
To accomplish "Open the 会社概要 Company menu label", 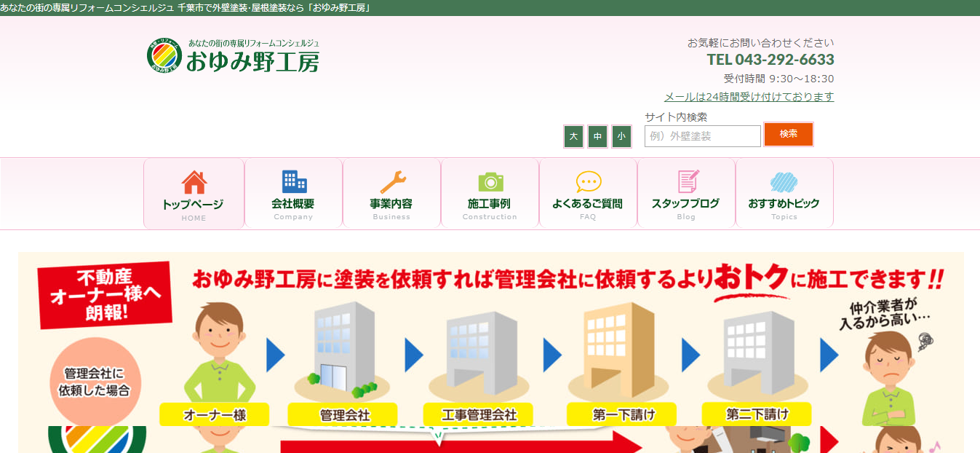I will (x=293, y=209).
